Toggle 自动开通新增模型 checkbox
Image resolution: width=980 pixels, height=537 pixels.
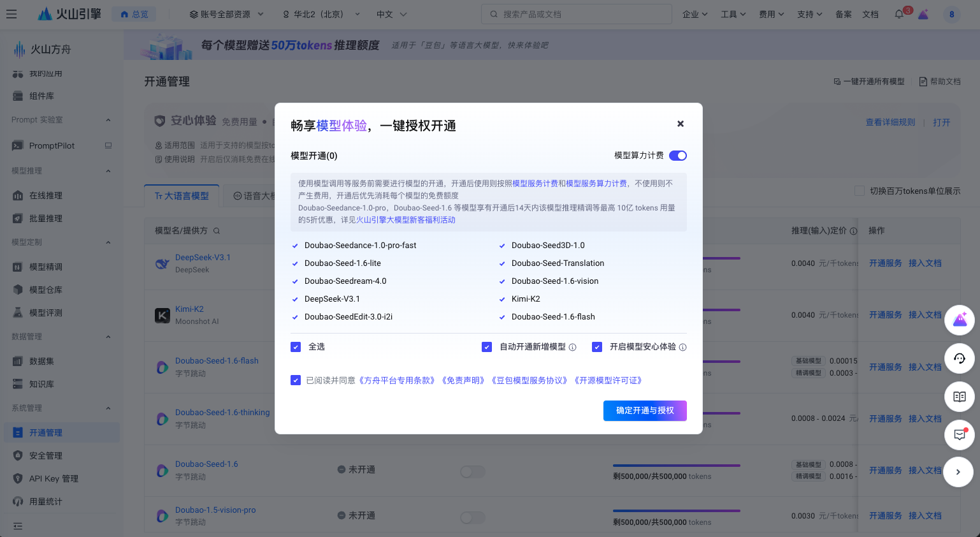pos(487,347)
